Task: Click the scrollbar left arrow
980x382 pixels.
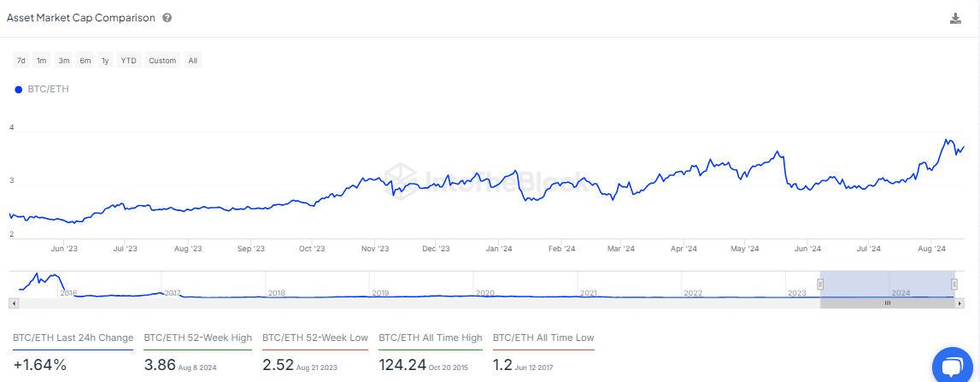Action: point(15,303)
